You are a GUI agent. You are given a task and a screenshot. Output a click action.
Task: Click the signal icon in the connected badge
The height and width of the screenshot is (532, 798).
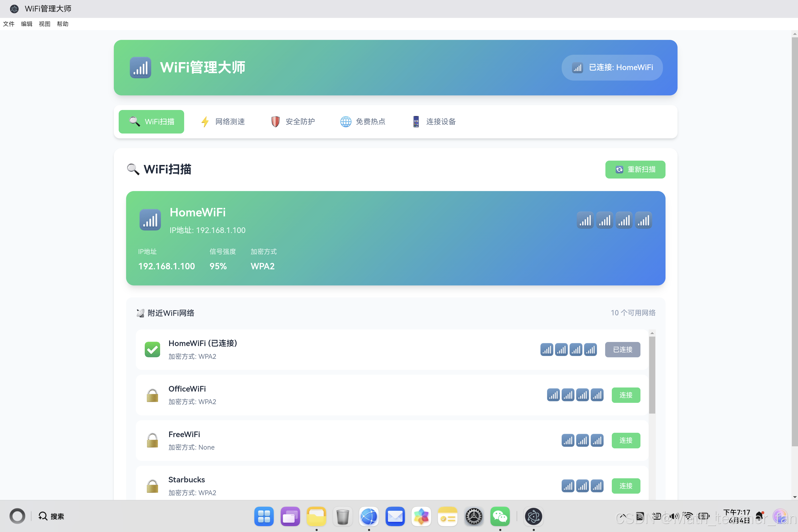578,68
